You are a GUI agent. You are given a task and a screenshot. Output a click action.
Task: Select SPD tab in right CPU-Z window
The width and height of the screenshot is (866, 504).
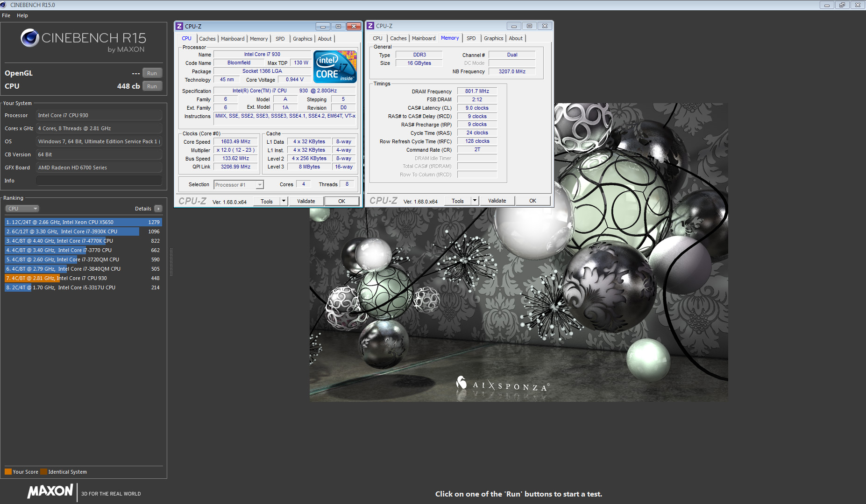471,38
